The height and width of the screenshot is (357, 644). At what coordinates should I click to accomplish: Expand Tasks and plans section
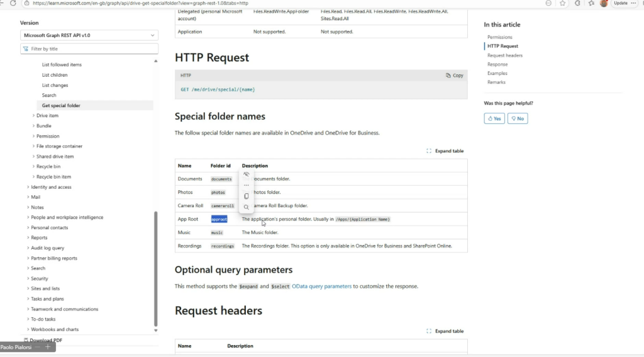click(x=28, y=299)
